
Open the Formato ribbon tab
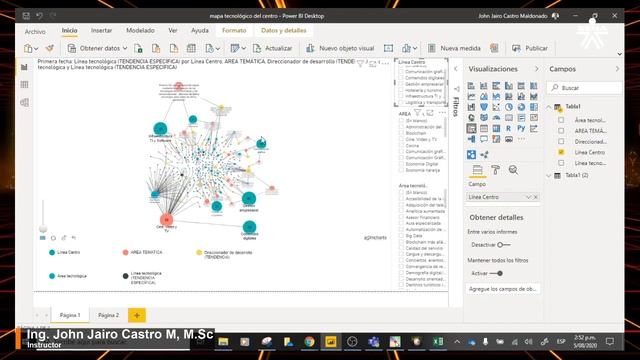tap(234, 31)
